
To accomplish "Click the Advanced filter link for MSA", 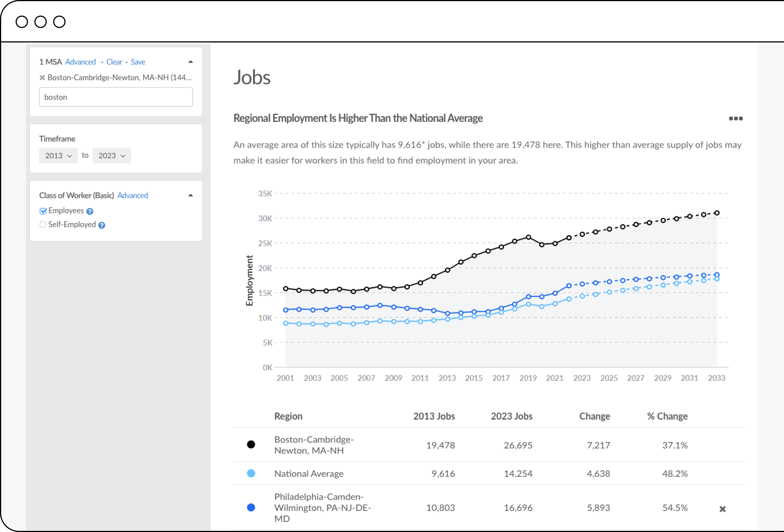I will [80, 62].
